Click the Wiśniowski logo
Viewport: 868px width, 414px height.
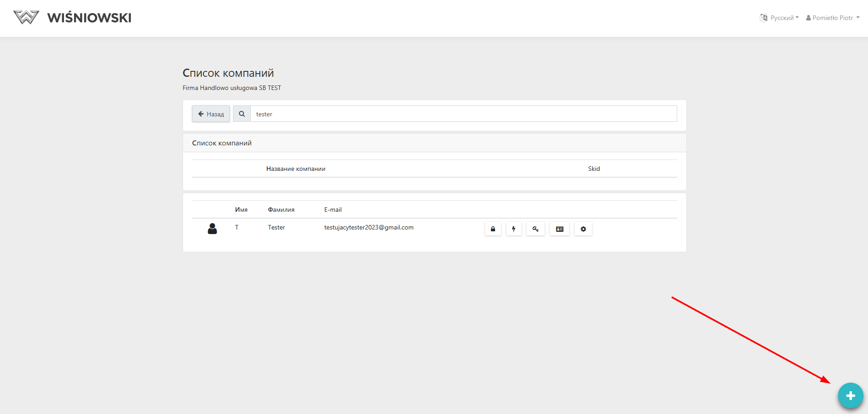tap(73, 18)
